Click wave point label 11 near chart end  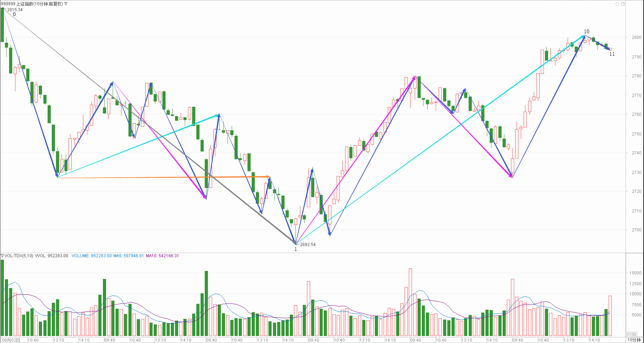tap(612, 54)
